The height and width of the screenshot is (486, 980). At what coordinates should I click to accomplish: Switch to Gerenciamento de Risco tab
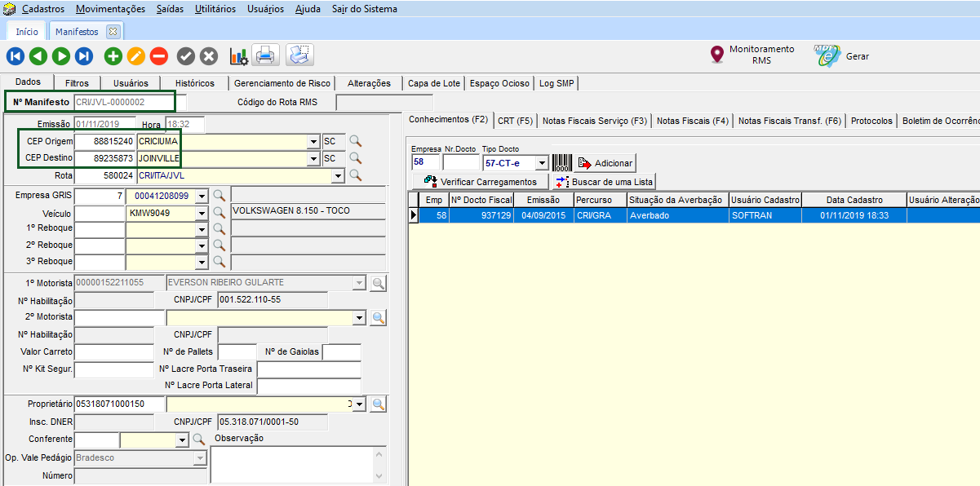282,83
